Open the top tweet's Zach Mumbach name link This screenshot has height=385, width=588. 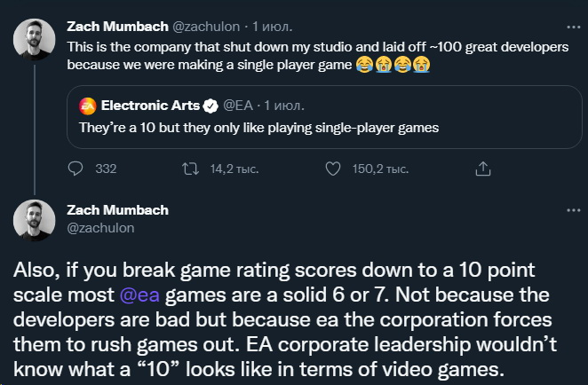click(x=118, y=27)
